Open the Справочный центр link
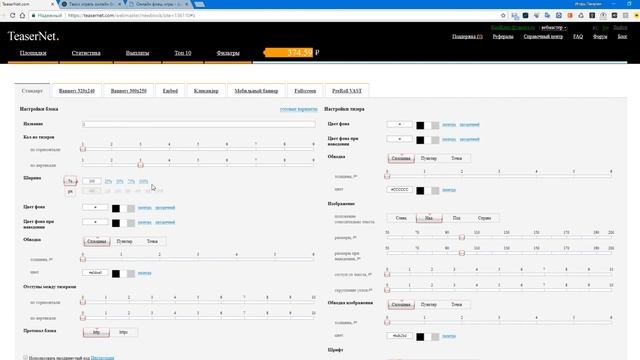This screenshot has width=640, height=360. 543,37
